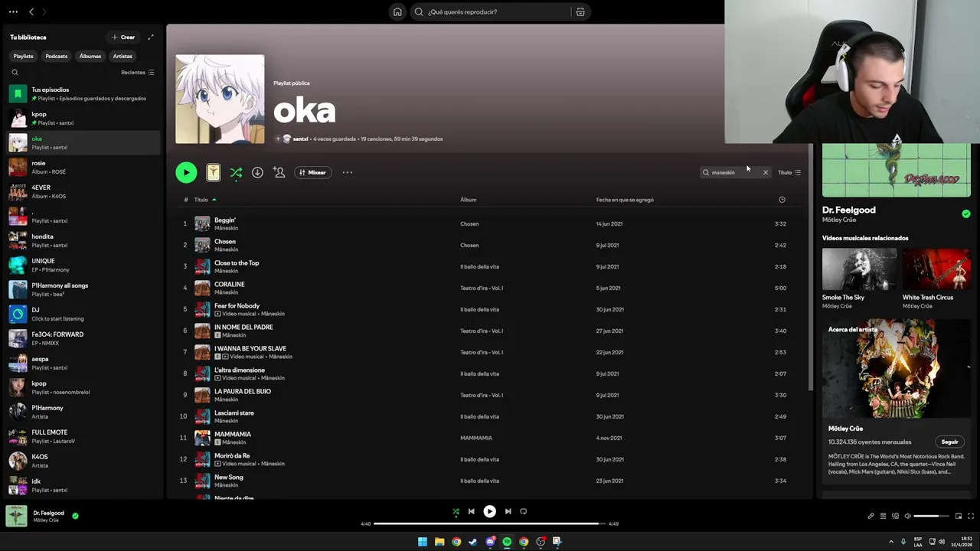Open Tus episodios in the library
Screen dimensions: 980x551
click(x=83, y=93)
